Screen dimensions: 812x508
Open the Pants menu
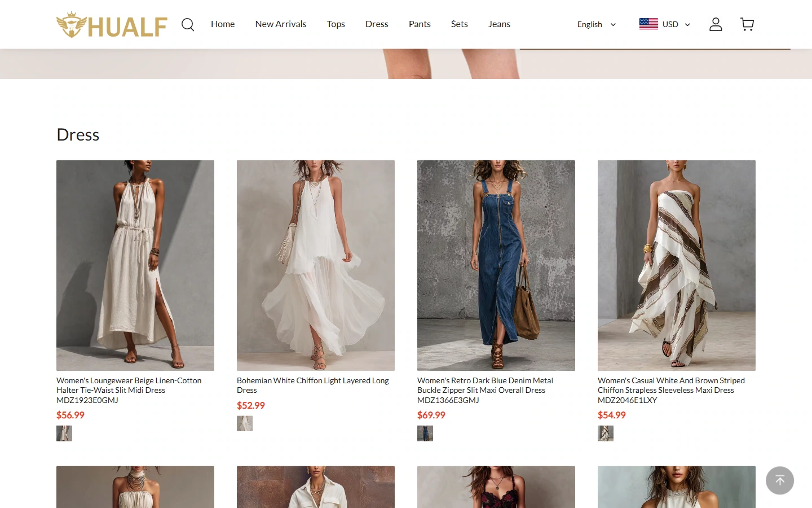pos(420,24)
